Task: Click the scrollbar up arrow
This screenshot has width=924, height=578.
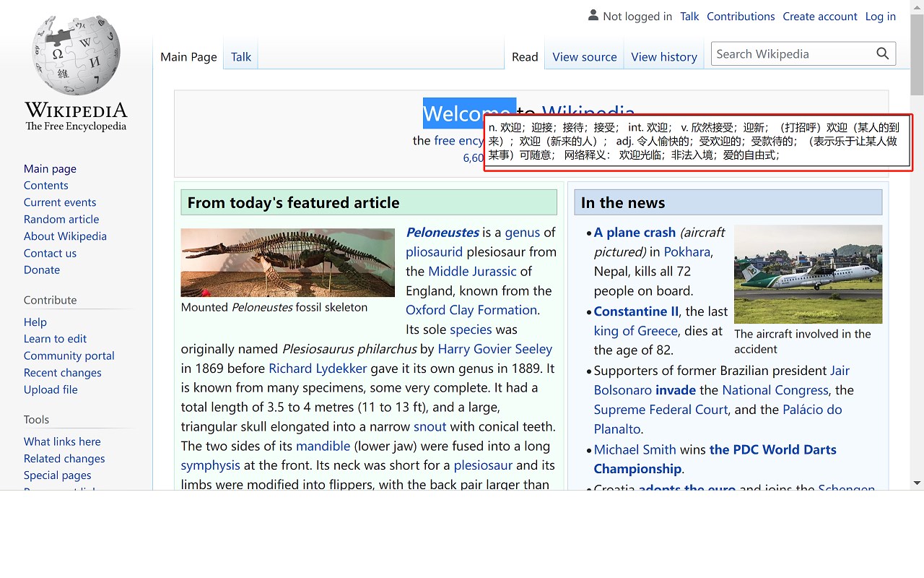Action: pos(917,7)
